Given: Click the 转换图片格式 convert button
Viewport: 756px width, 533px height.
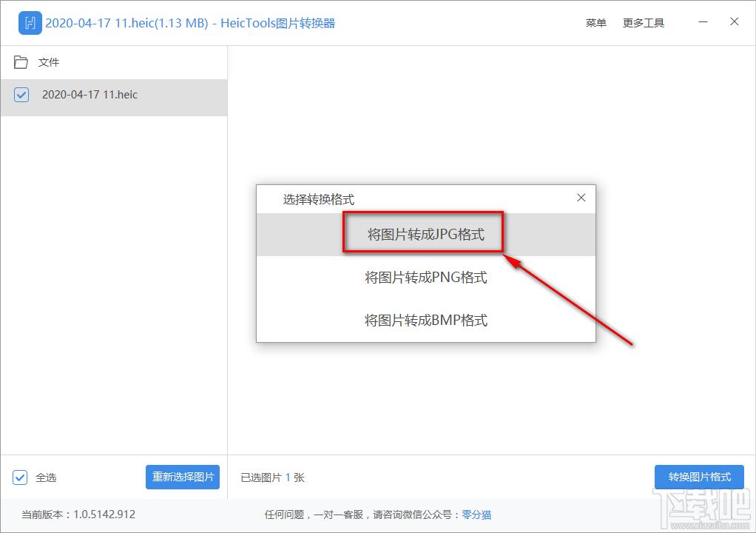Looking at the screenshot, I should 698,477.
